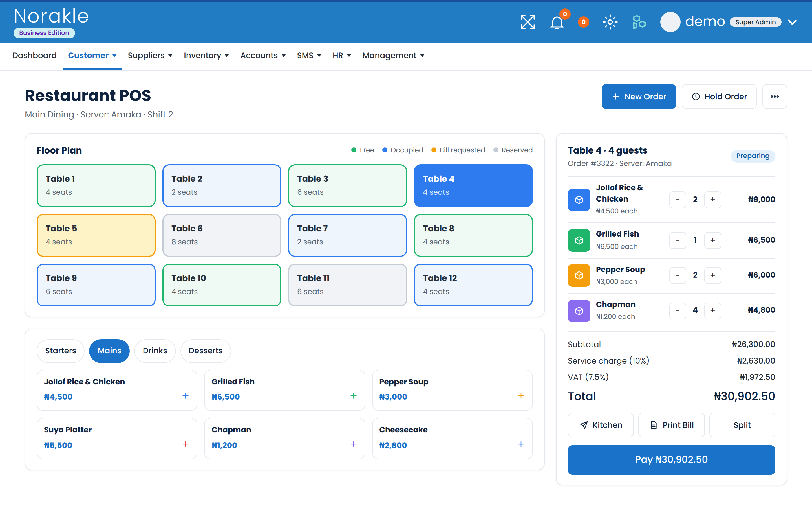Add Jollof Rice & Chicken from menu plus icon
812x508 pixels.
click(x=186, y=396)
